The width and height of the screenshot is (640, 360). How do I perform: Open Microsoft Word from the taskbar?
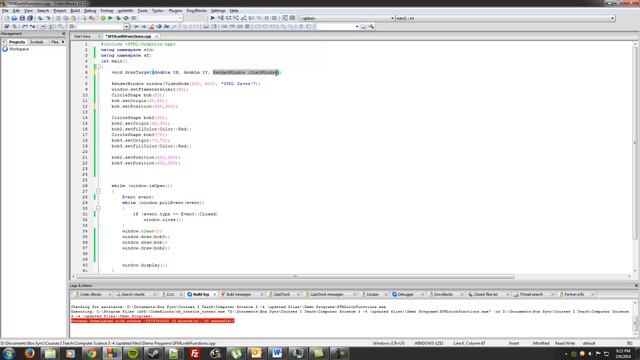coord(277,353)
